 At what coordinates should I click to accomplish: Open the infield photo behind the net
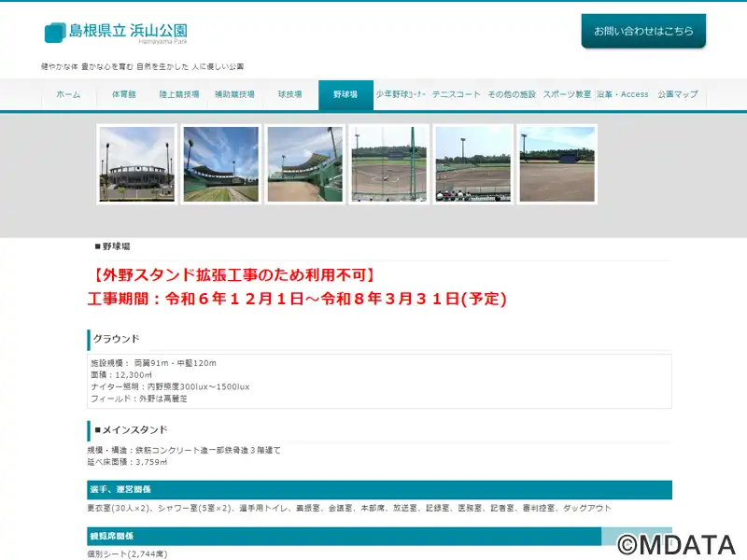[388, 164]
